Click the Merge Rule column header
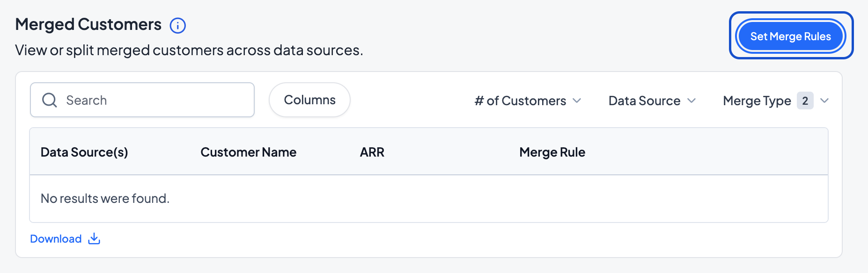The image size is (868, 273). coord(552,152)
